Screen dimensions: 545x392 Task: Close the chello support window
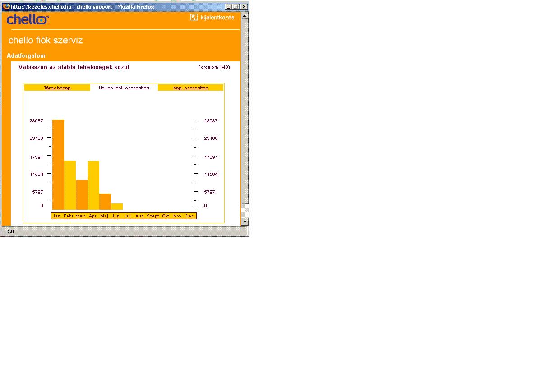coord(244,7)
